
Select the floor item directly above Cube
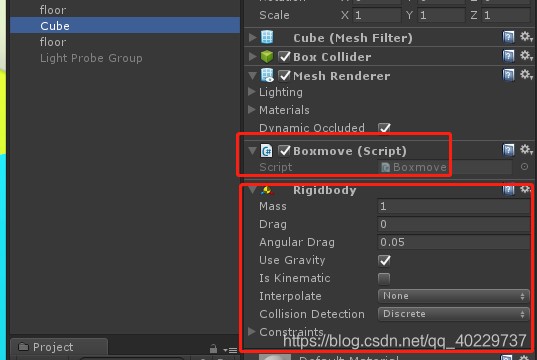click(125, 10)
